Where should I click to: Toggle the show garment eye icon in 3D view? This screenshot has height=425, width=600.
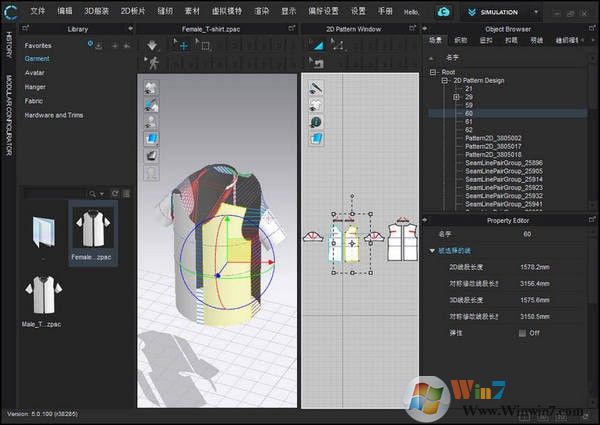(152, 87)
